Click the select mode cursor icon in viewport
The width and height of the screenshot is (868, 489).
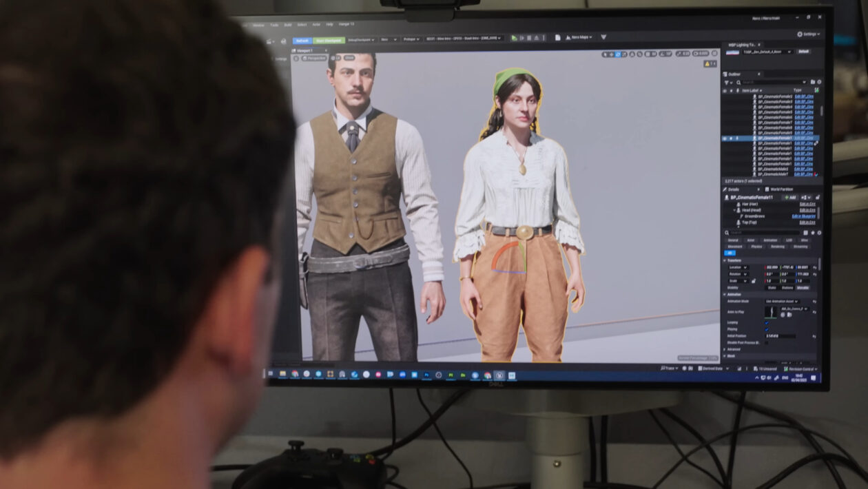coord(605,54)
